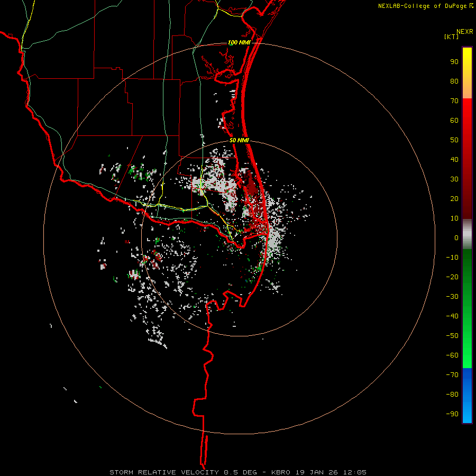Click the 60 value on the velocity scale
476x476 pixels.
coord(454,121)
